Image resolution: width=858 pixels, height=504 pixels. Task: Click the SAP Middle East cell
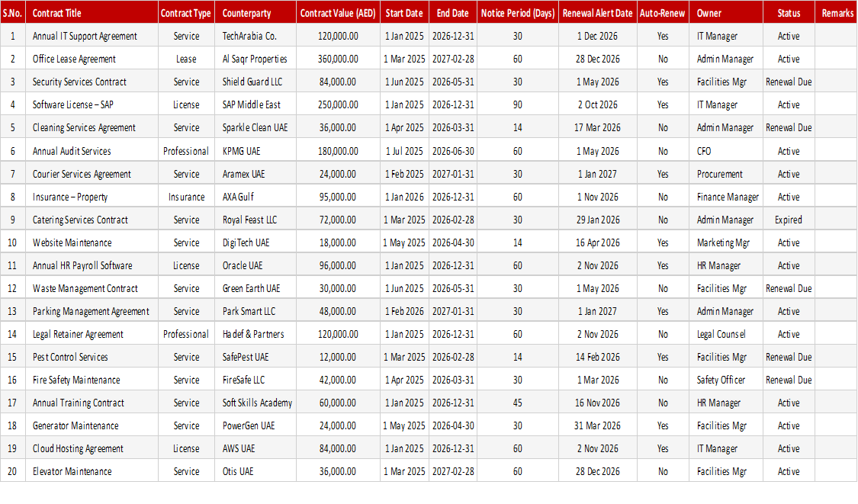click(255, 104)
